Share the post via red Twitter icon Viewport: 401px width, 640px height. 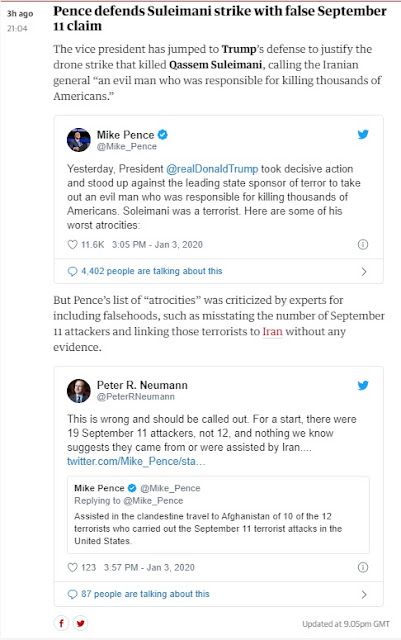point(80,623)
